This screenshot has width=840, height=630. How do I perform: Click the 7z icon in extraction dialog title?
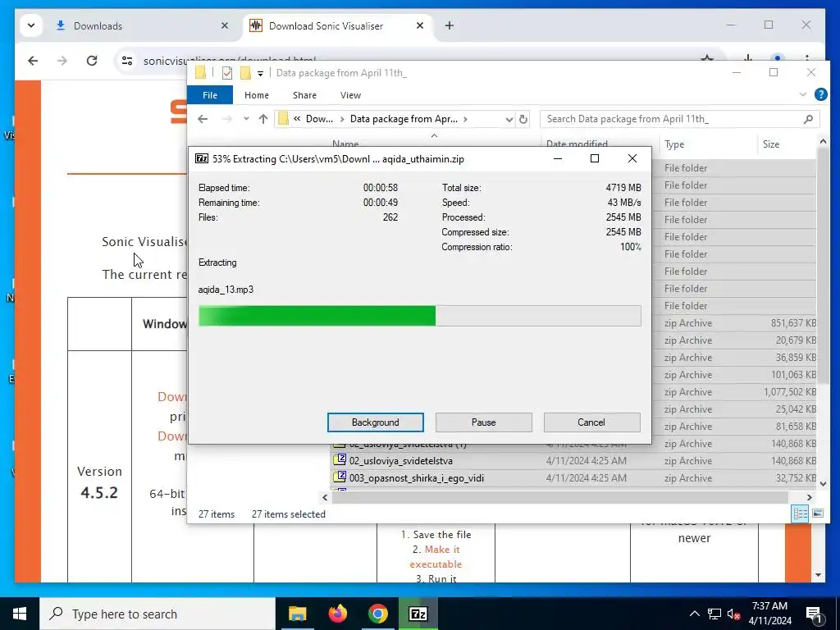click(202, 158)
